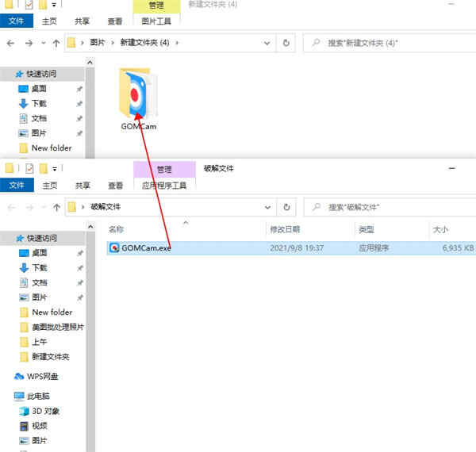Sort by the 类型 column header
The image size is (476, 452).
pos(366,230)
